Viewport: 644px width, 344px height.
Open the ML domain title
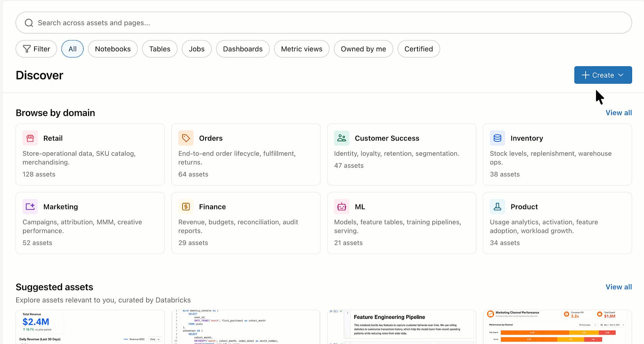pos(360,207)
